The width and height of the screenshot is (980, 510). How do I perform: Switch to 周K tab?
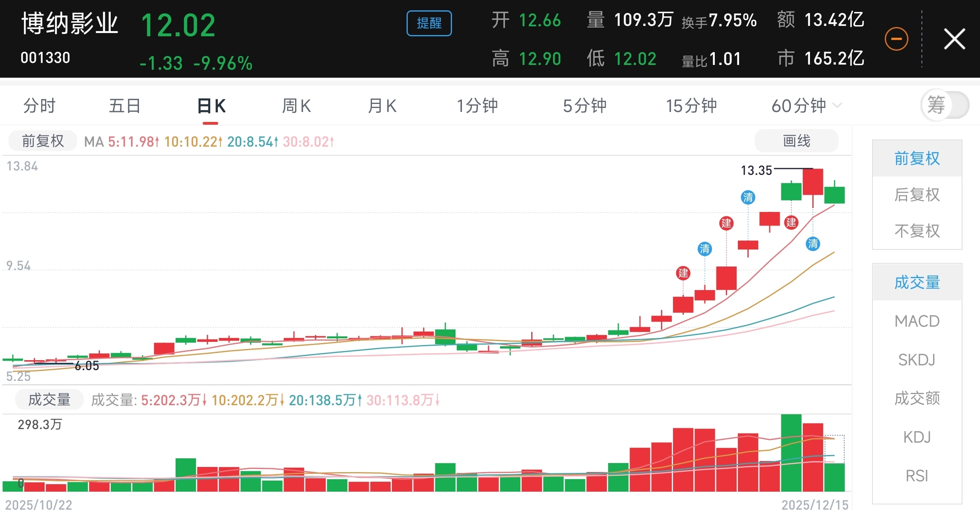(296, 106)
